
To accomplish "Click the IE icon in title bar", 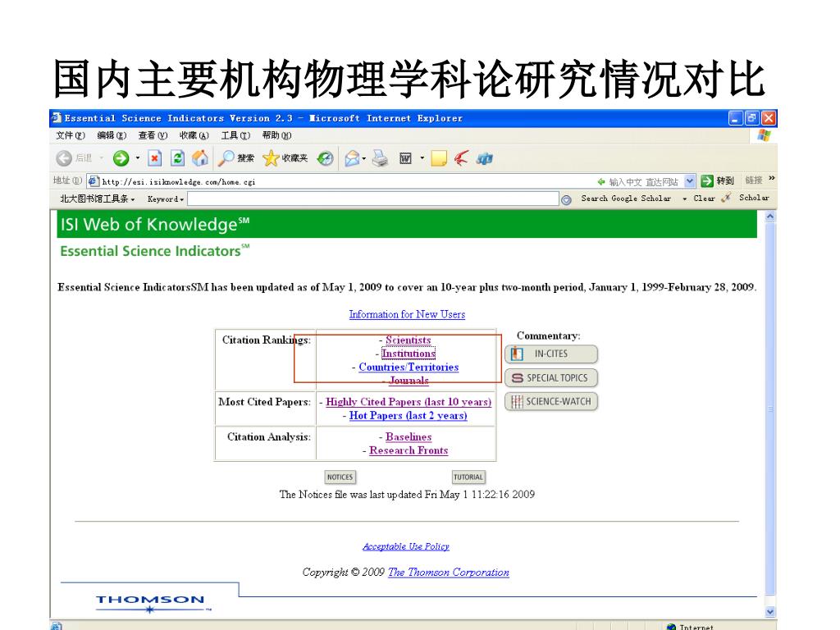I will coord(57,118).
